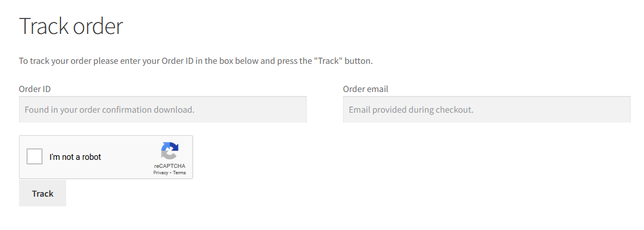Check the "I'm not a robot" checkbox
The height and width of the screenshot is (230, 644).
(35, 156)
